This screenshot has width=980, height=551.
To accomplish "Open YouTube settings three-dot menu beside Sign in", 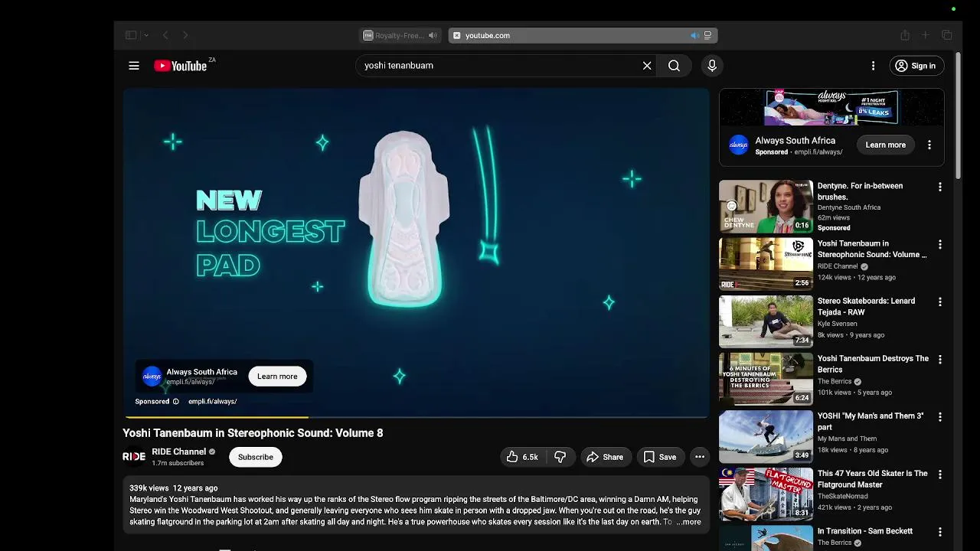I will coord(873,66).
